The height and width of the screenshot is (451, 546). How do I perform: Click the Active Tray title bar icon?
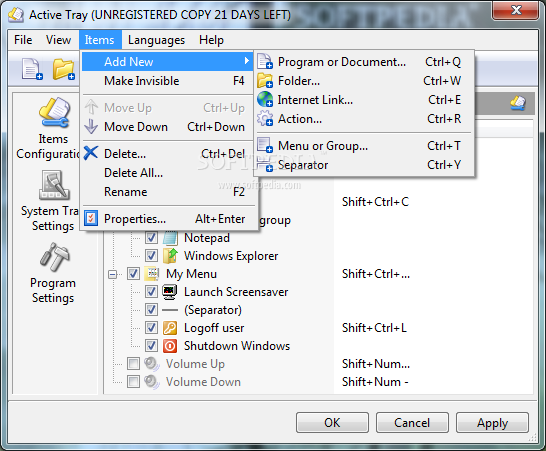(x=16, y=15)
